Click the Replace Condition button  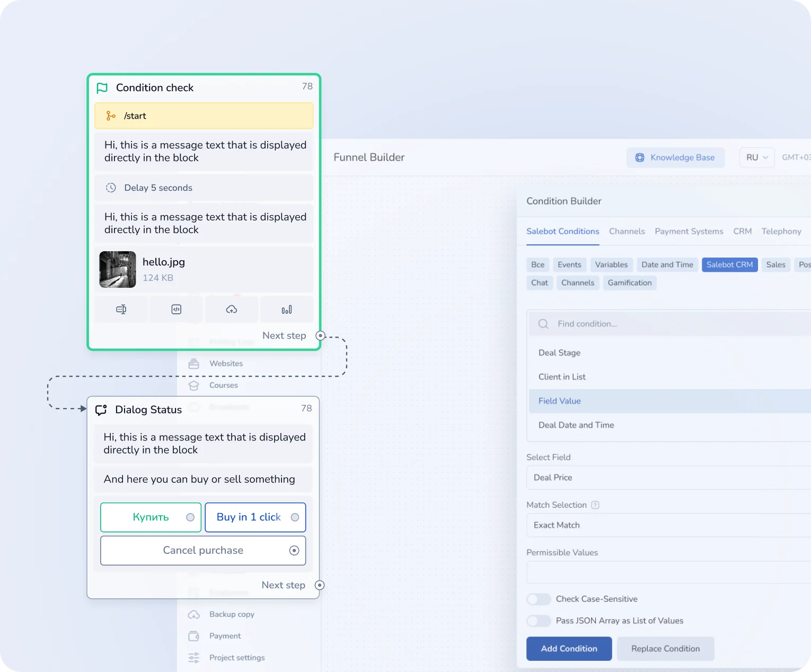[x=666, y=648]
